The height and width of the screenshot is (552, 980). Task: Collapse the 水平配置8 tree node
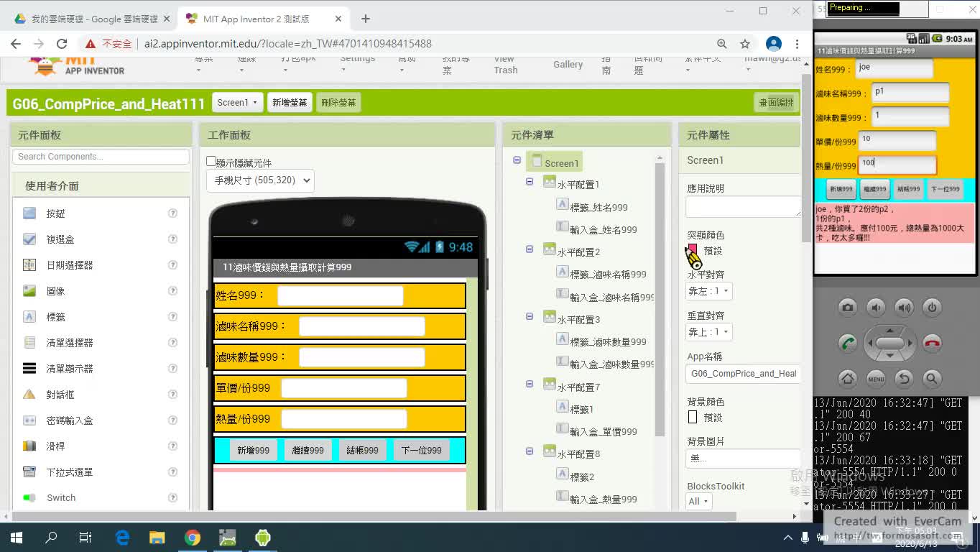530,451
